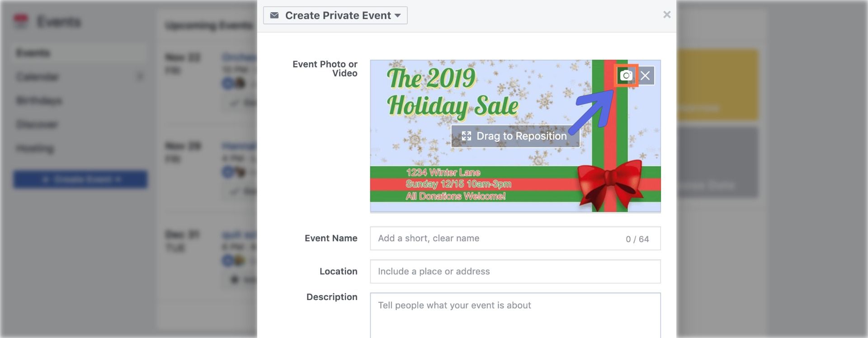Remove the event photo with X icon
Image resolution: width=868 pixels, height=338 pixels.
[645, 75]
